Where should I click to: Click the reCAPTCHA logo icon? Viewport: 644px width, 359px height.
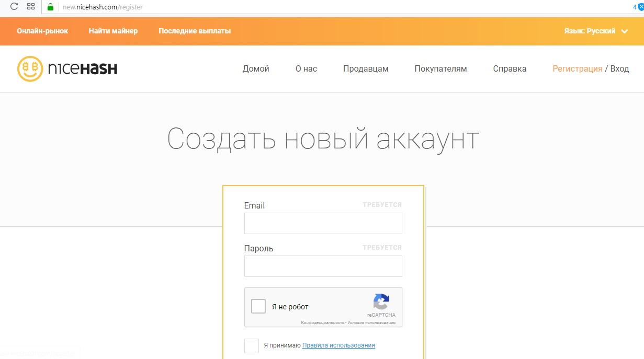381,302
